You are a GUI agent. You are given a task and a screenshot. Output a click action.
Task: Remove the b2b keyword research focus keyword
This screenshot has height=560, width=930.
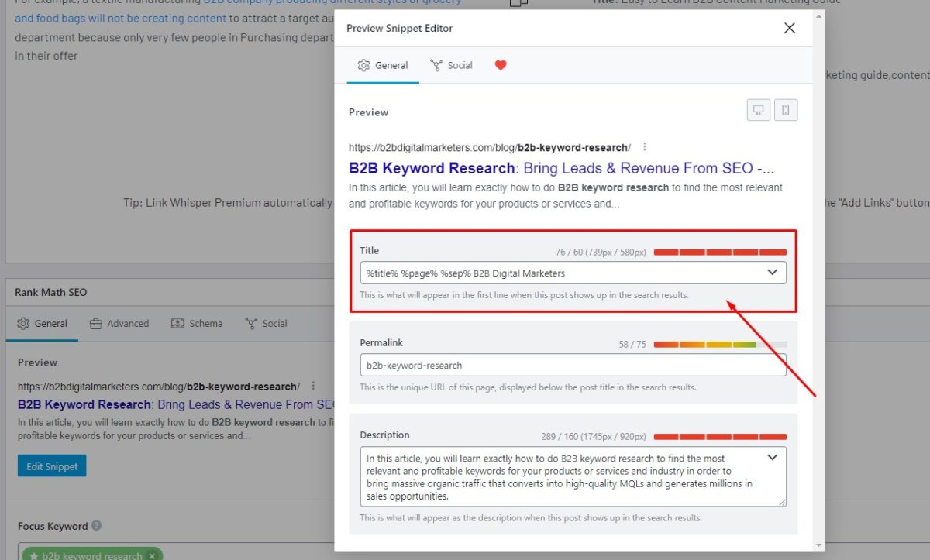pyautogui.click(x=151, y=555)
